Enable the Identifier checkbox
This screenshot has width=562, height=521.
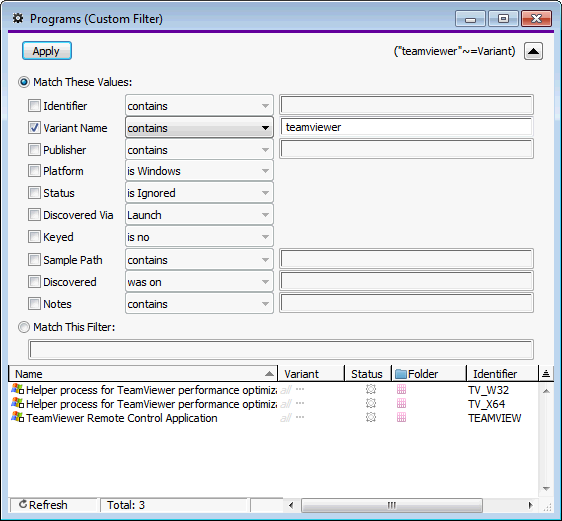coord(34,106)
